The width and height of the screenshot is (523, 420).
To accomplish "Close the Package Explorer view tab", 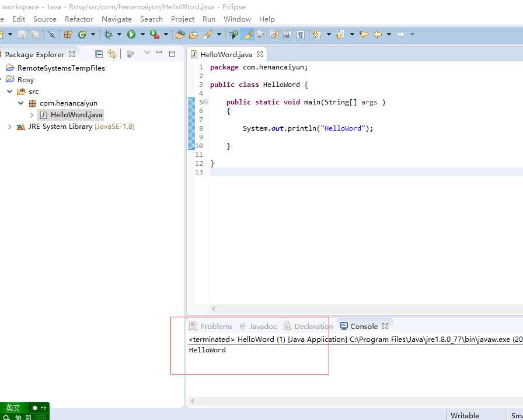I will [x=72, y=54].
